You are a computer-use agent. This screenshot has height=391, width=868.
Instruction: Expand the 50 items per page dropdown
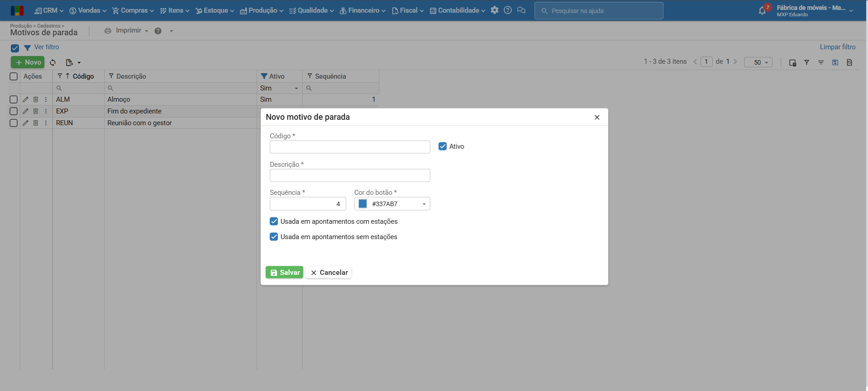(758, 62)
